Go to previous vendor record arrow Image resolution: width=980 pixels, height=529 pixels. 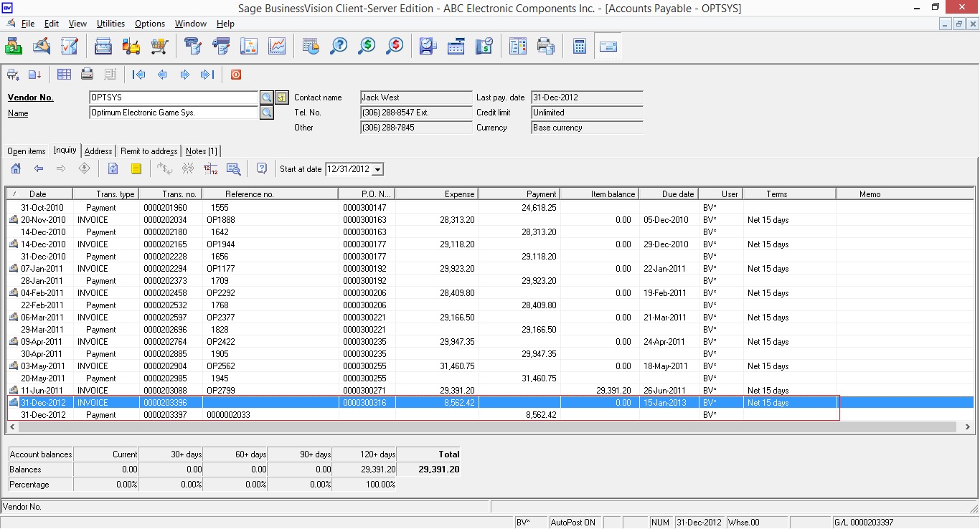point(162,75)
